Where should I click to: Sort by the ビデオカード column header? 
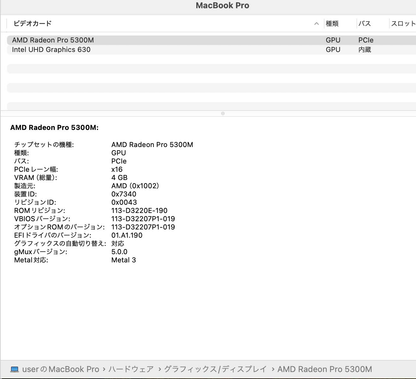click(x=32, y=23)
